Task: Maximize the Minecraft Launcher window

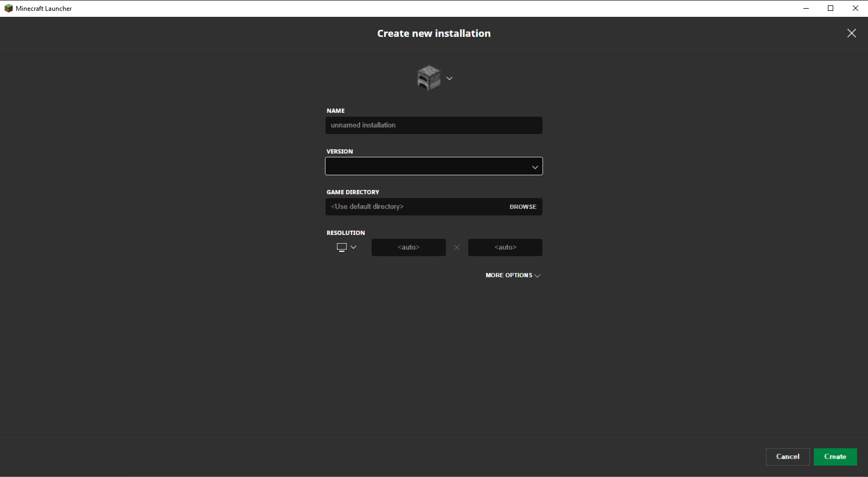Action: pyautogui.click(x=831, y=8)
